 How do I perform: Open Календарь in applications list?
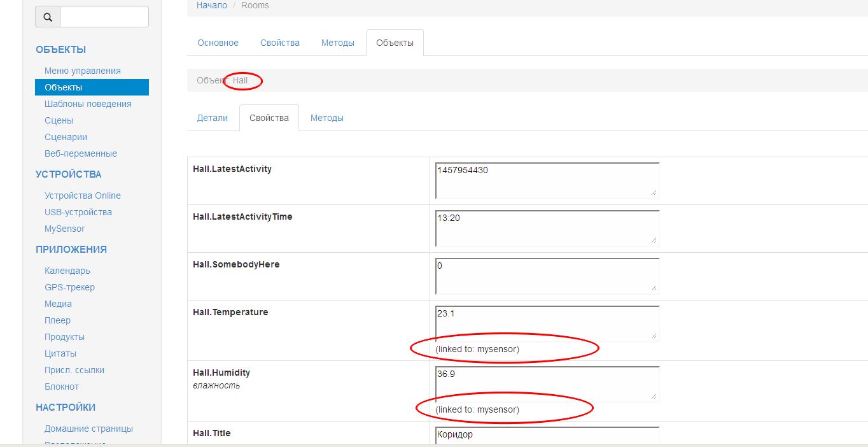point(67,271)
